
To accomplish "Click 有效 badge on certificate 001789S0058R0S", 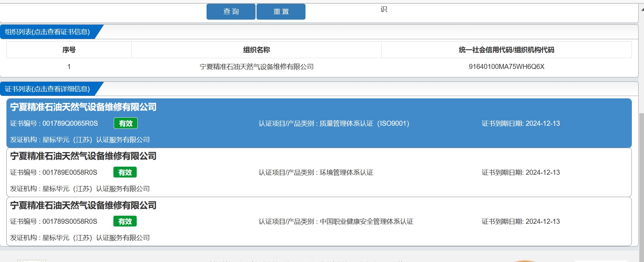I will (125, 221).
